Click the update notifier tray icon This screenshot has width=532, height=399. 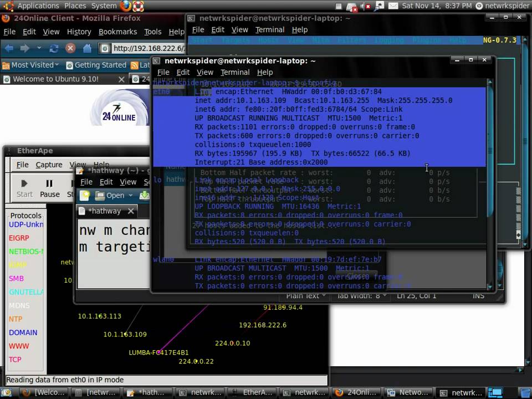[351, 6]
